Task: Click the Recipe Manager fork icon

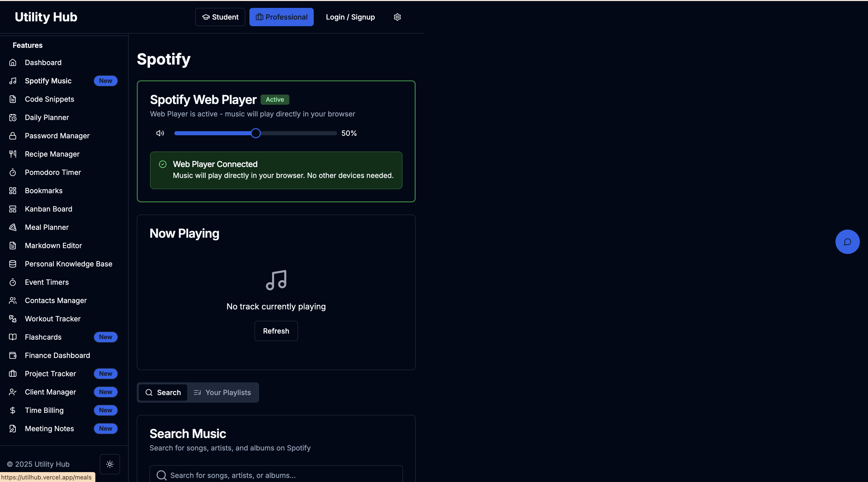Action: point(13,154)
